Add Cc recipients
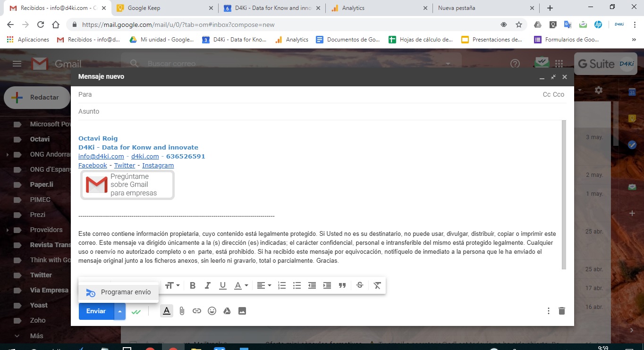The width and height of the screenshot is (644, 350). pos(547,94)
